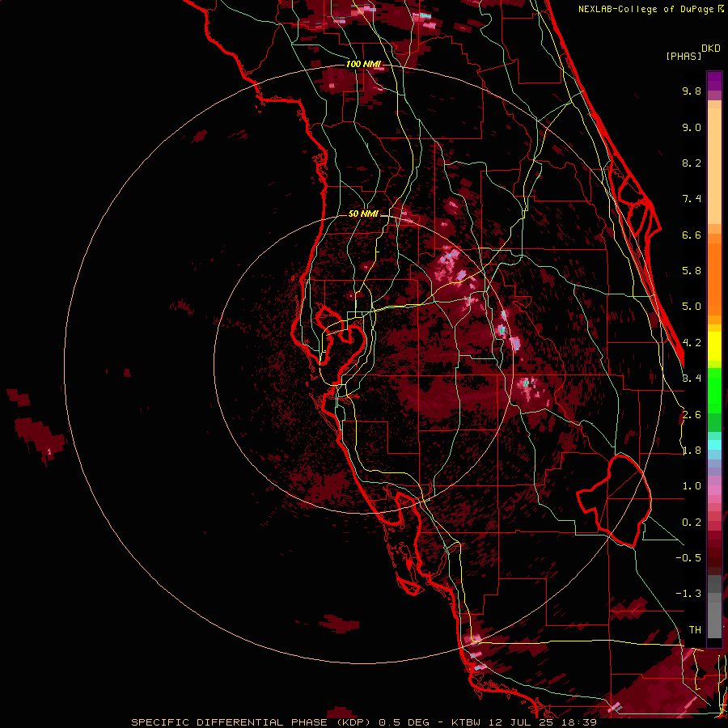The height and width of the screenshot is (728, 728).
Task: Click the 9.0 legend value
Action: [x=692, y=127]
